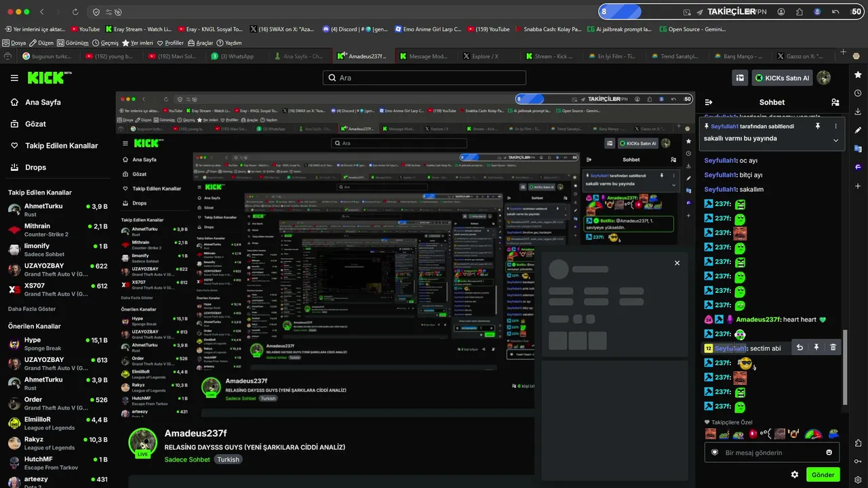Open the emoji picker in chat input
The width and height of the screenshot is (868, 488).
(x=829, y=453)
